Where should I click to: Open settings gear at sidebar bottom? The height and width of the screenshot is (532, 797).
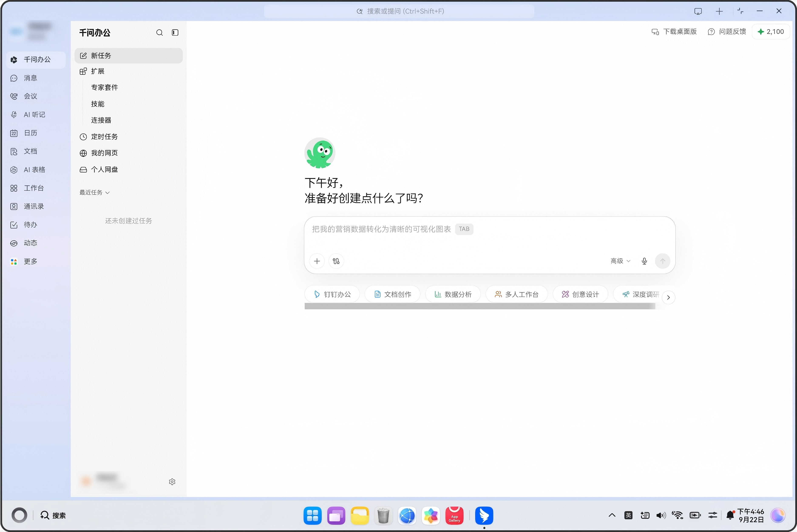tap(172, 482)
